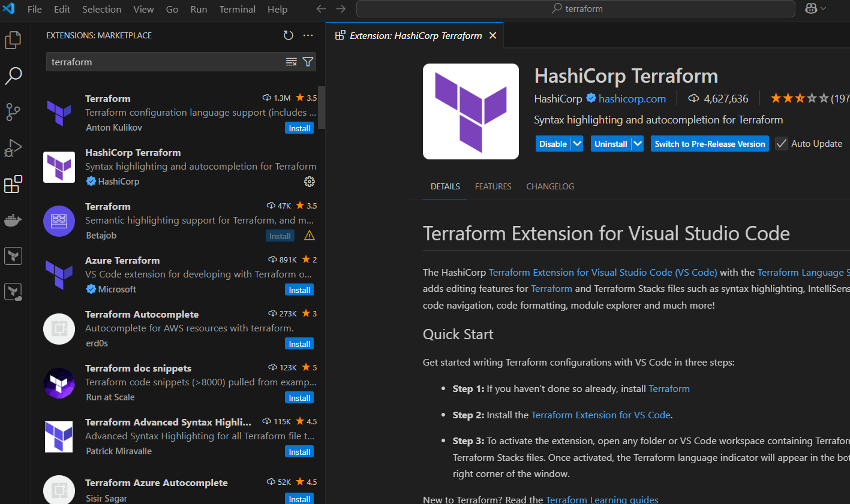Open the Search view in activity bar
The height and width of the screenshot is (504, 850).
(x=13, y=76)
